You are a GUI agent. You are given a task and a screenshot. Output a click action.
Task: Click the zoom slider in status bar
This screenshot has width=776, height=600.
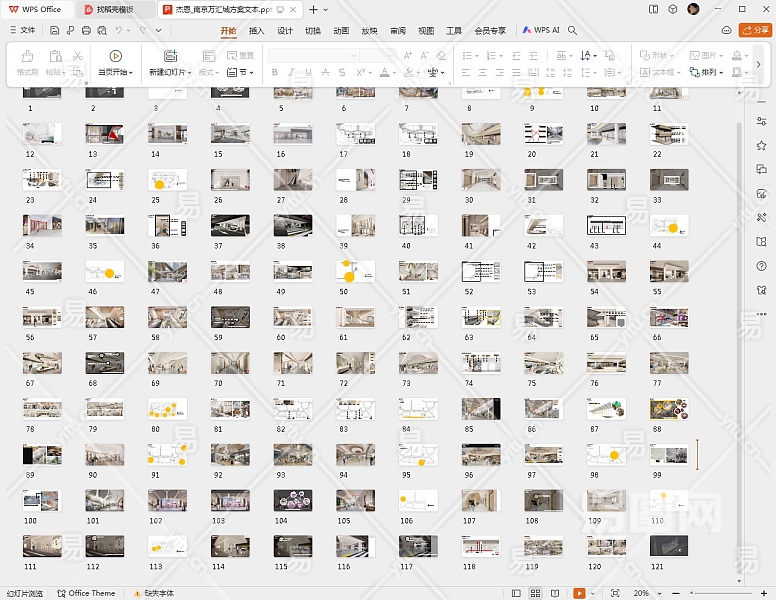[715, 593]
